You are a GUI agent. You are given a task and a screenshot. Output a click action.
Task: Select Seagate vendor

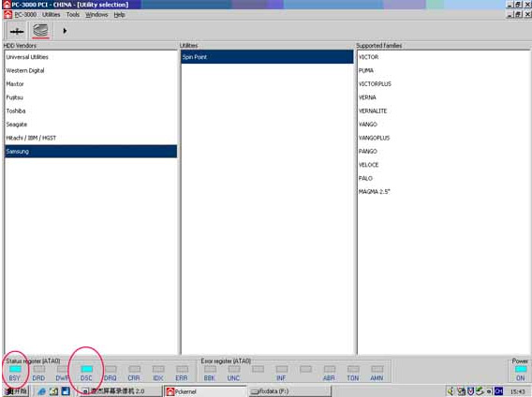(91, 125)
